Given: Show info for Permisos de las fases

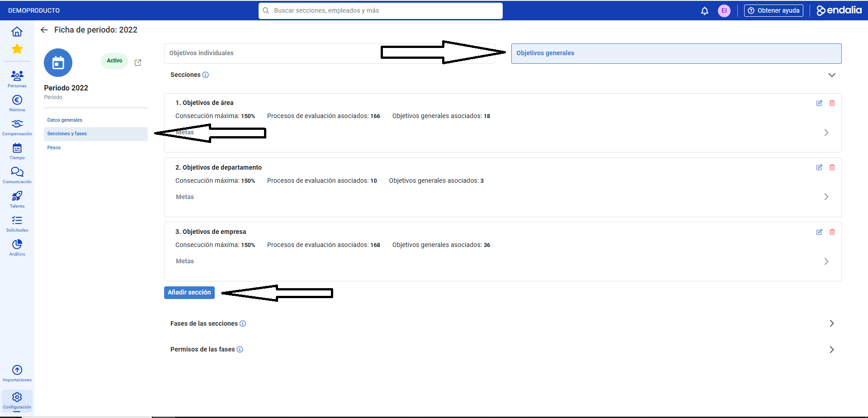Looking at the screenshot, I should click(240, 349).
